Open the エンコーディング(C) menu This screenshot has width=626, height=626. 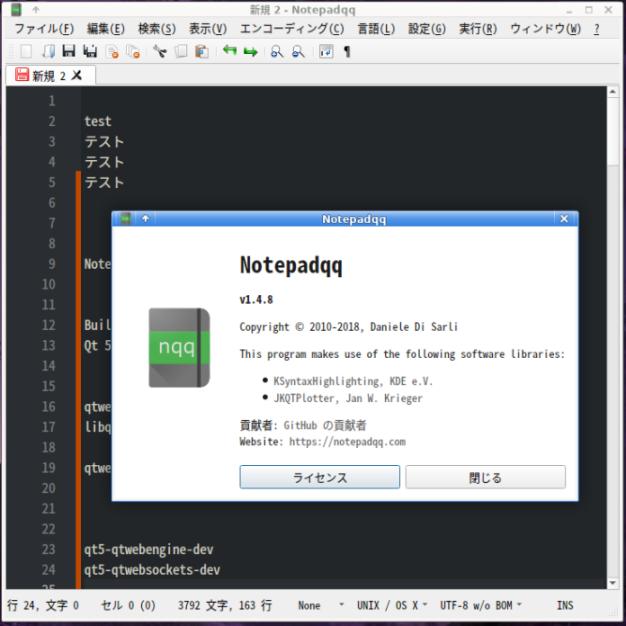[292, 29]
